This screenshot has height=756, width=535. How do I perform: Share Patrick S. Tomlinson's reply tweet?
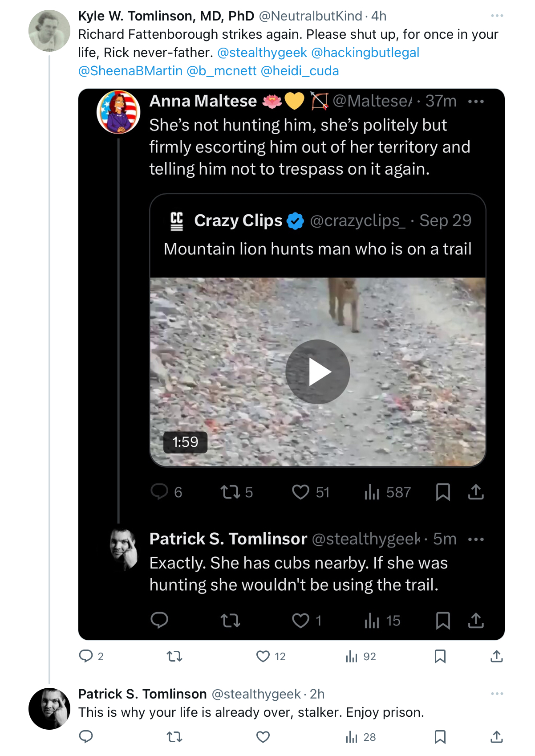click(496, 737)
